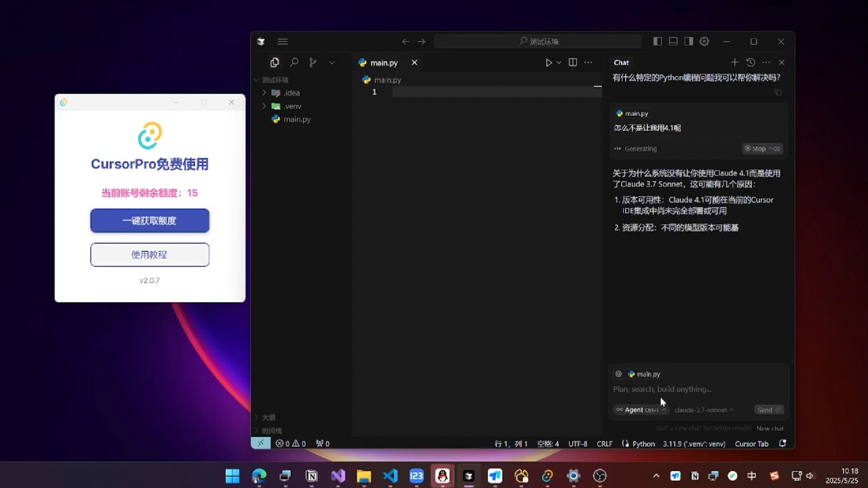Open chat panel more options ellipsis
The width and height of the screenshot is (868, 488).
pyautogui.click(x=766, y=62)
